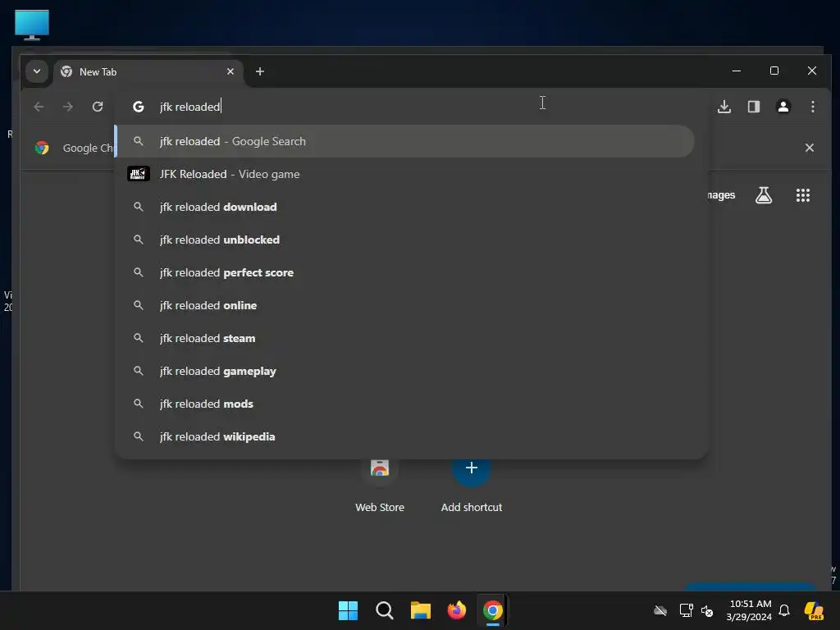
Task: Open Chrome three-dot menu
Action: click(813, 107)
